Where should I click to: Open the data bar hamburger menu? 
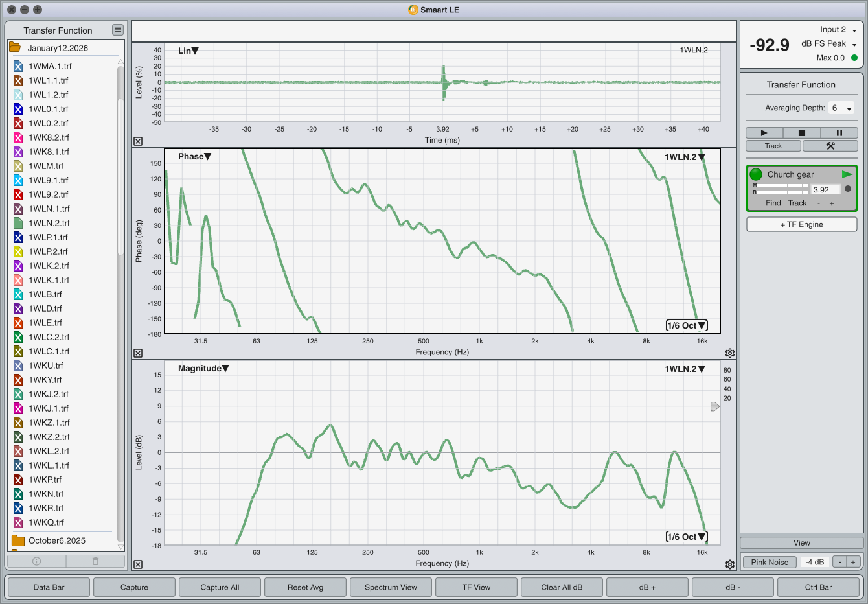[117, 30]
